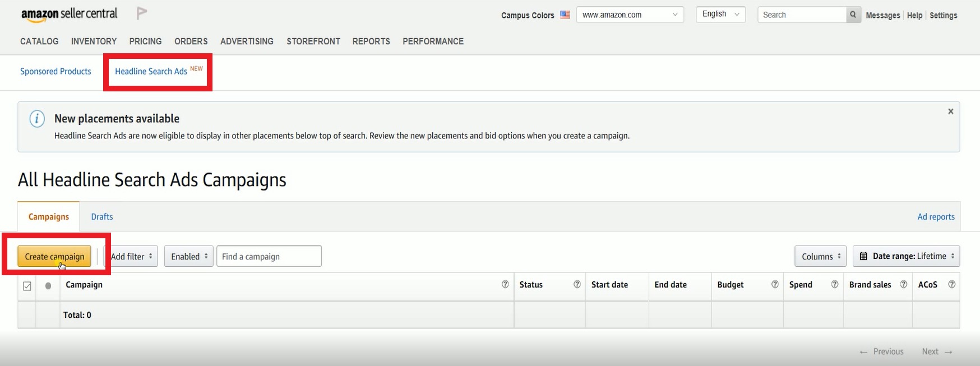Go to Next page of campaigns
Screen dimensions: 980x366
[x=937, y=351]
